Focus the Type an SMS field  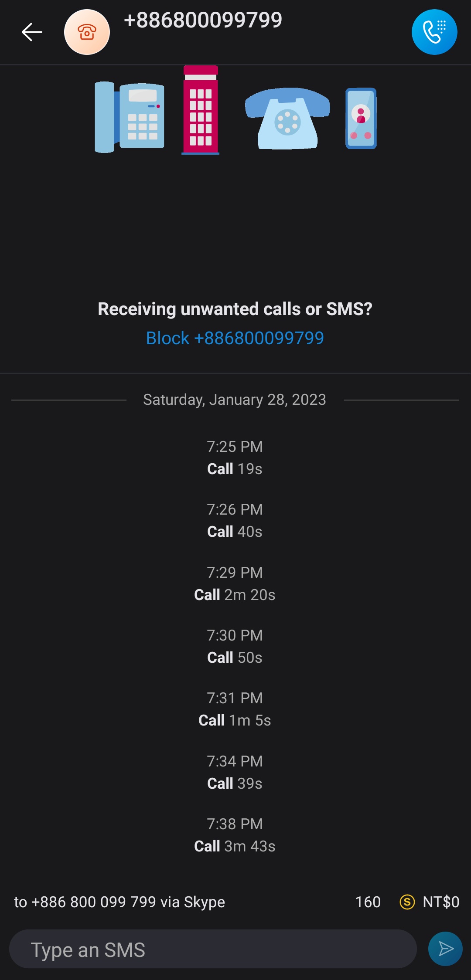[x=213, y=949]
